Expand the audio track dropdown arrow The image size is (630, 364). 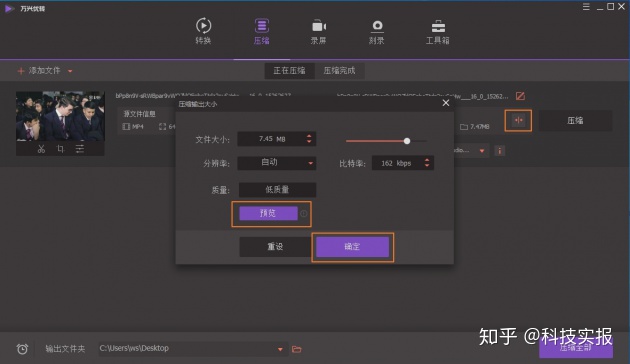tap(482, 151)
